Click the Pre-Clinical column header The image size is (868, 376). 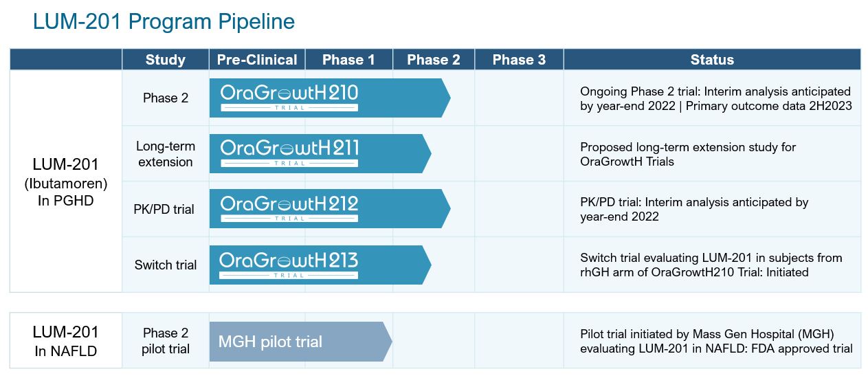[257, 60]
